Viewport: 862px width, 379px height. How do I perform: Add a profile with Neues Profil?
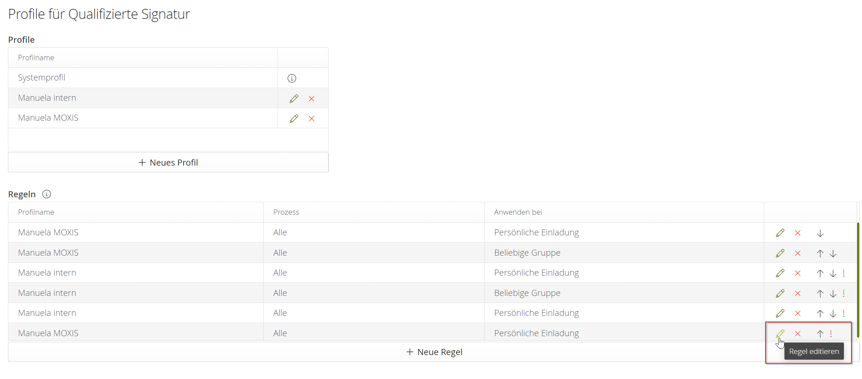[168, 162]
